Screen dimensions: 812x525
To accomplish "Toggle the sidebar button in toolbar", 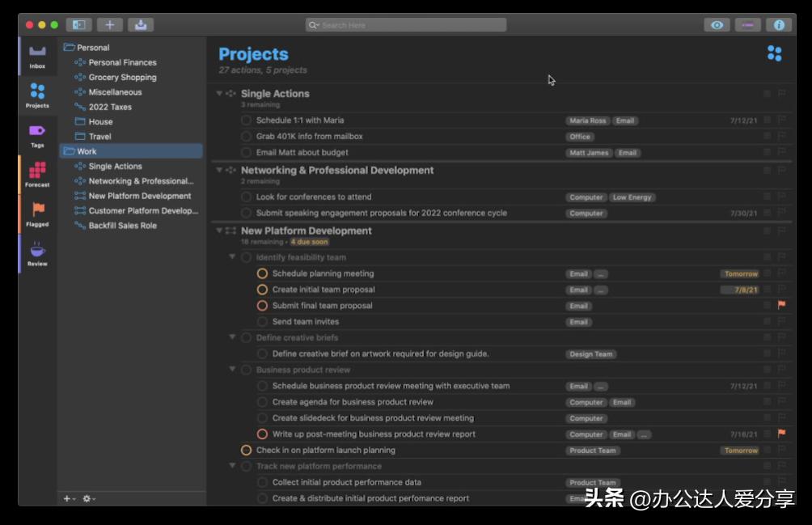I will [78, 24].
